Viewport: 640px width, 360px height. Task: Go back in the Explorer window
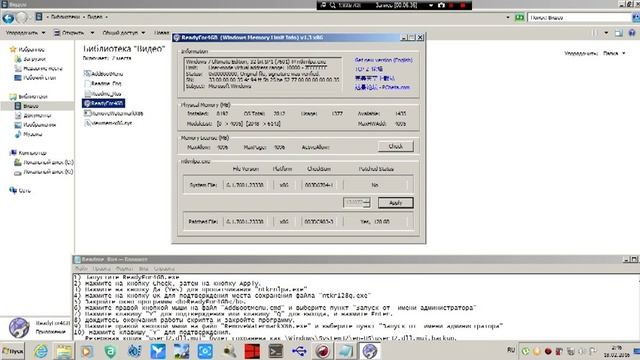coord(8,18)
